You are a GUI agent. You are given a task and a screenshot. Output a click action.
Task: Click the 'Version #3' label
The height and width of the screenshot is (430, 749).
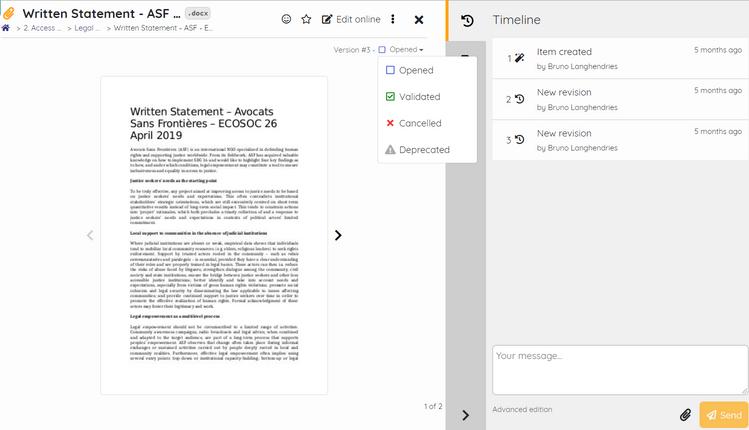tap(352, 50)
